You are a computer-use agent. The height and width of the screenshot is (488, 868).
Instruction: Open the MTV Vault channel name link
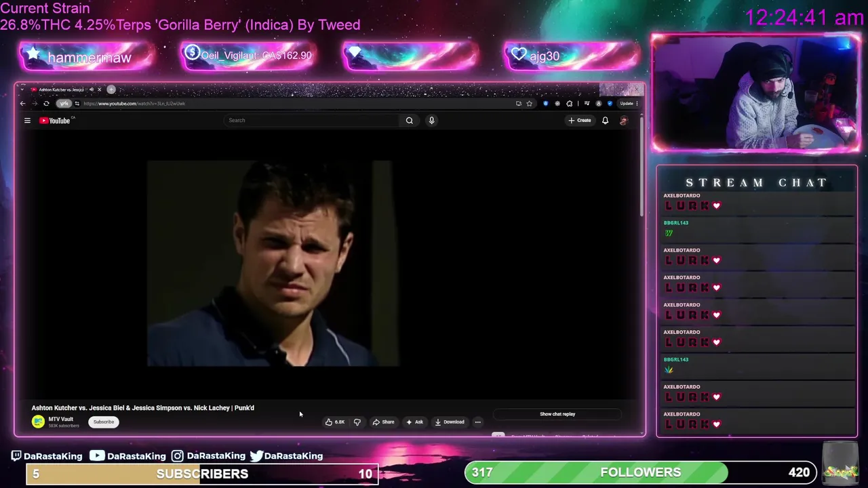[60, 419]
